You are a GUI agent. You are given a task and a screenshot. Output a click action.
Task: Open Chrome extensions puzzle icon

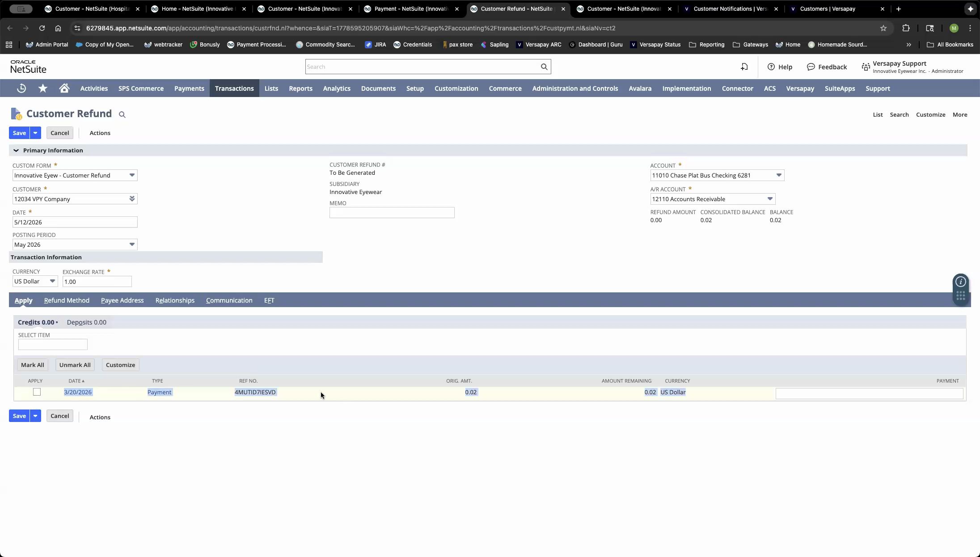tap(906, 28)
